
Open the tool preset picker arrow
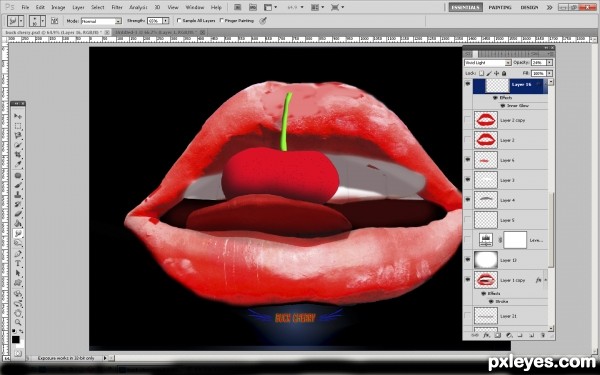pyautogui.click(x=21, y=21)
